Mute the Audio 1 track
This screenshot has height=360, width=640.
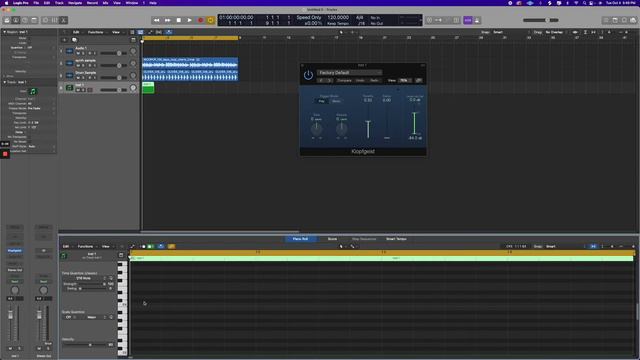(78, 53)
